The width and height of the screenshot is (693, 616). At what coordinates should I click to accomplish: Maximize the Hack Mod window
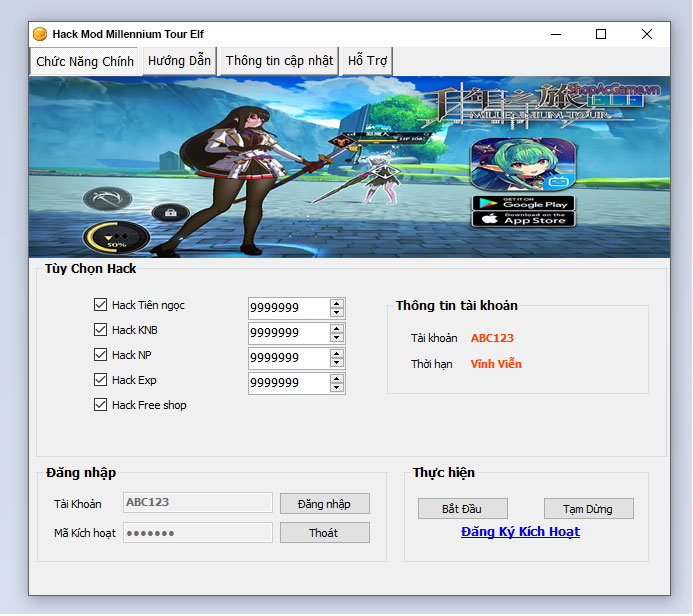(601, 34)
